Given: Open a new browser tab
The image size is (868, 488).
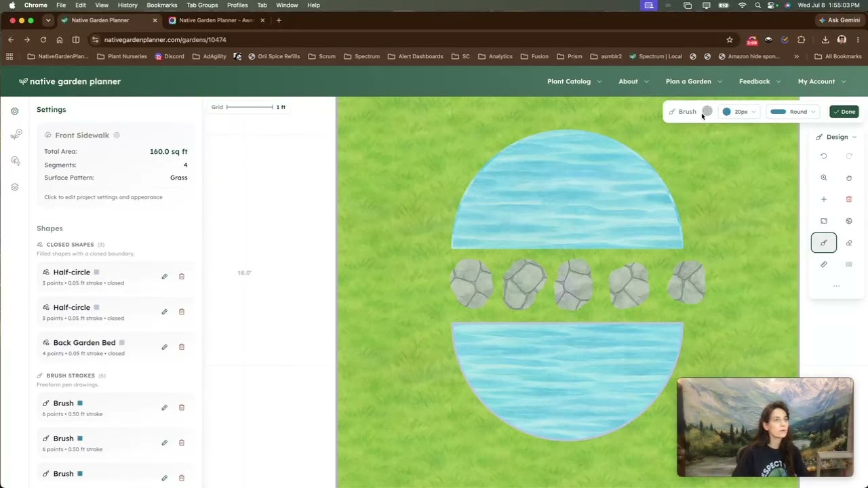Looking at the screenshot, I should [279, 20].
